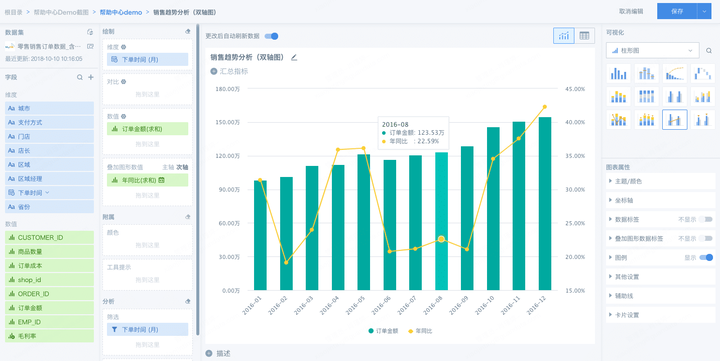The image size is (720, 361).
Task: Select the 区域经理 dimension field
Action: (49, 179)
